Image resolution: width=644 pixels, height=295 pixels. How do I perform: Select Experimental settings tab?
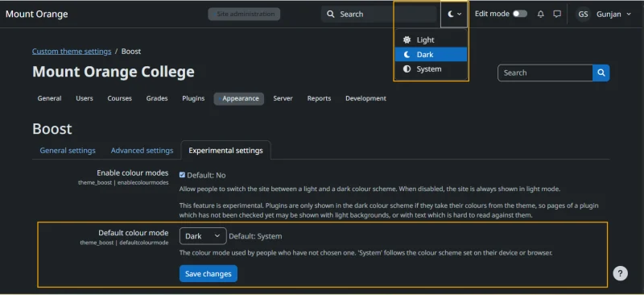(x=226, y=151)
